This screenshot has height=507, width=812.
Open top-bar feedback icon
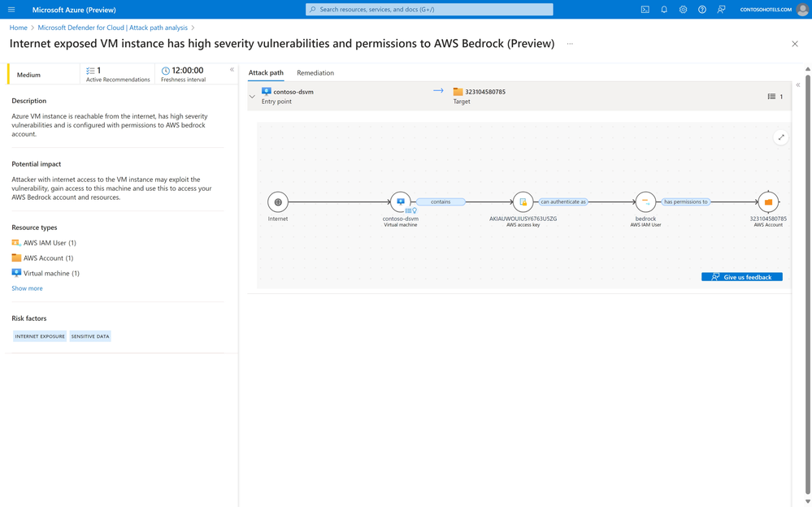click(x=721, y=9)
